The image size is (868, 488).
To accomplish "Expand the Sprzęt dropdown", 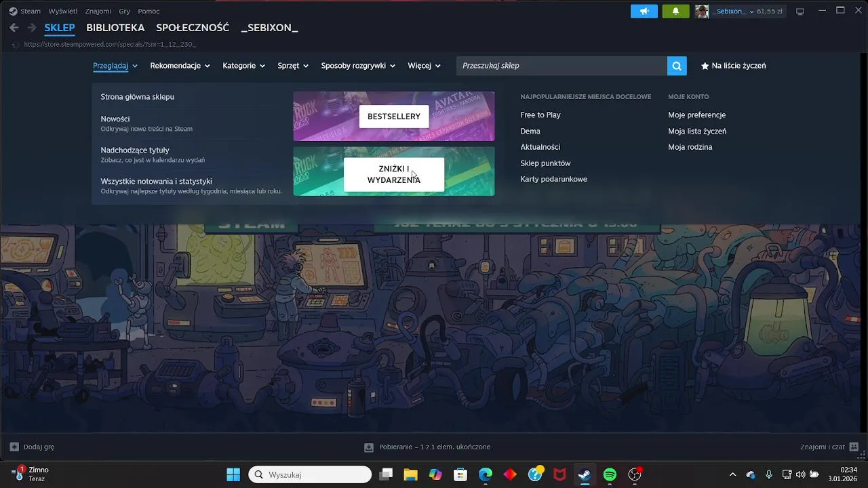I will 293,66.
